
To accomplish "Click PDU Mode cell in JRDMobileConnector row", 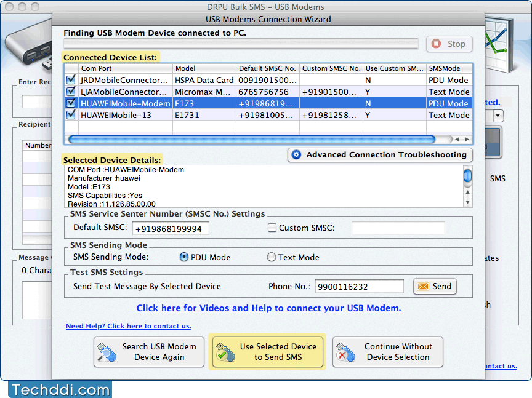I will point(449,80).
